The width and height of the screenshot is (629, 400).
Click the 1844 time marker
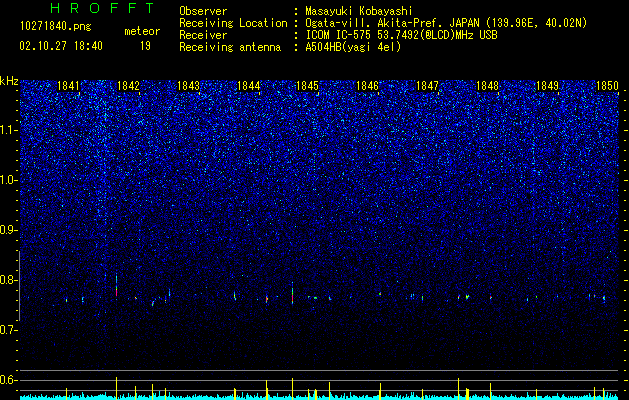pos(248,86)
